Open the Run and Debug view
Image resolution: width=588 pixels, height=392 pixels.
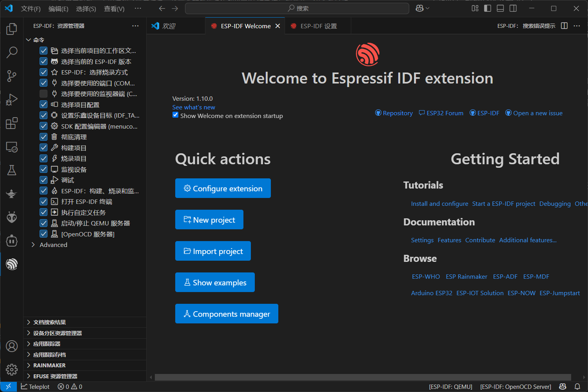pos(11,99)
